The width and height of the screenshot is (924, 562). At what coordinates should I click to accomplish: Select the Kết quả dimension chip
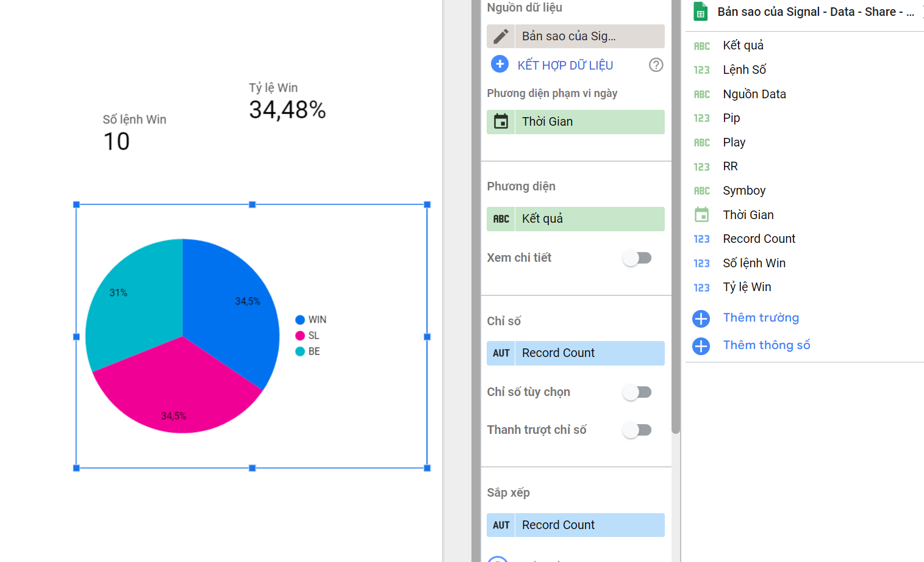(x=576, y=219)
